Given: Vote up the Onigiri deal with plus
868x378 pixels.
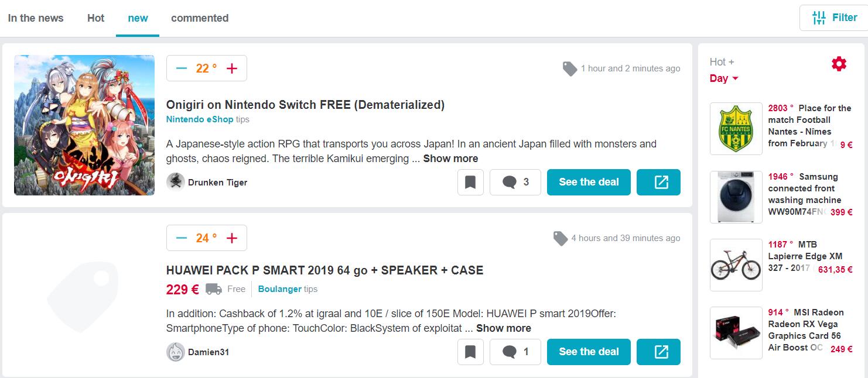Looking at the screenshot, I should pos(232,68).
